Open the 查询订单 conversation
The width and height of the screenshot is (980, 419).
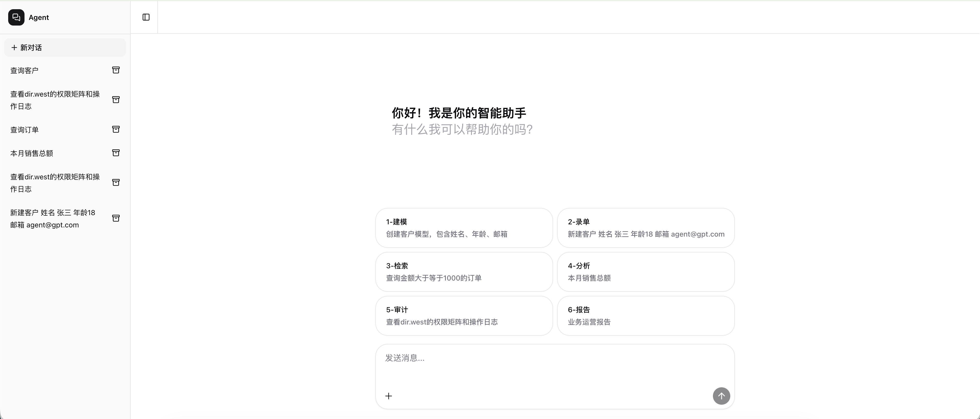[50, 129]
